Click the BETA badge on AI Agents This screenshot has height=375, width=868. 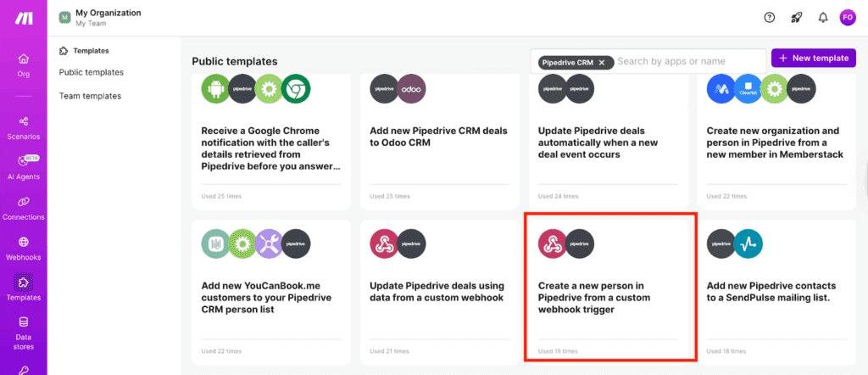(x=33, y=157)
